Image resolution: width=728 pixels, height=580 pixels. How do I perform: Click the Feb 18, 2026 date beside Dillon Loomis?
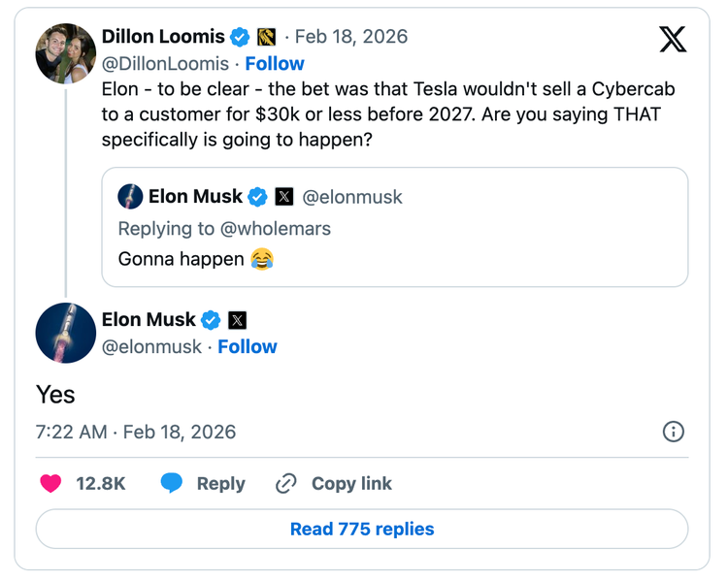(x=350, y=37)
